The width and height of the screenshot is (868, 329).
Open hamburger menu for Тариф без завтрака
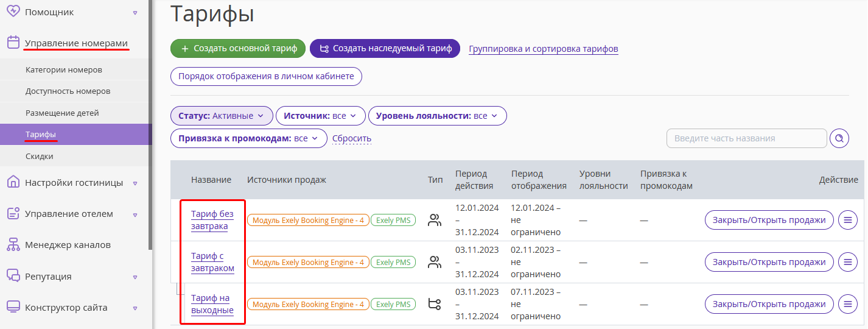tap(848, 220)
